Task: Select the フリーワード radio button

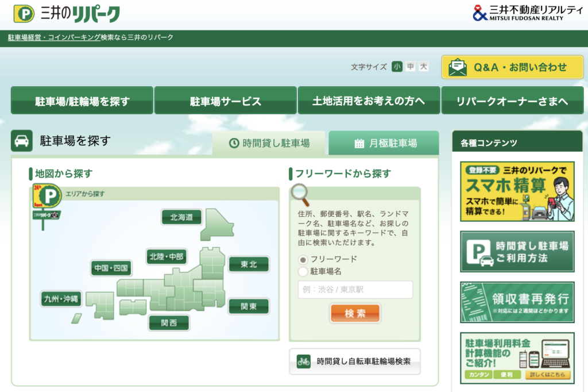Action: click(x=303, y=259)
